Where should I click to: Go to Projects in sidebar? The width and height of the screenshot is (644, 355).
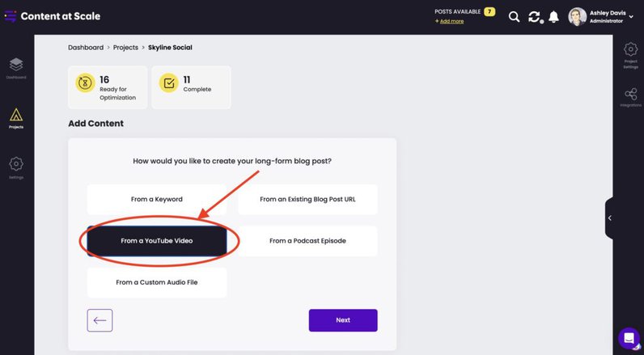tap(16, 118)
